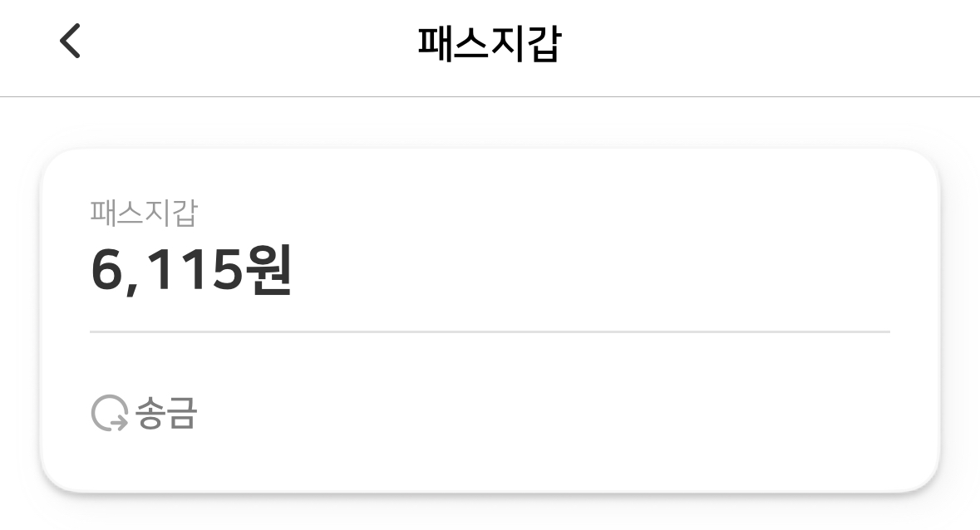Go back using the left chevron
The image size is (980, 530).
tap(71, 42)
